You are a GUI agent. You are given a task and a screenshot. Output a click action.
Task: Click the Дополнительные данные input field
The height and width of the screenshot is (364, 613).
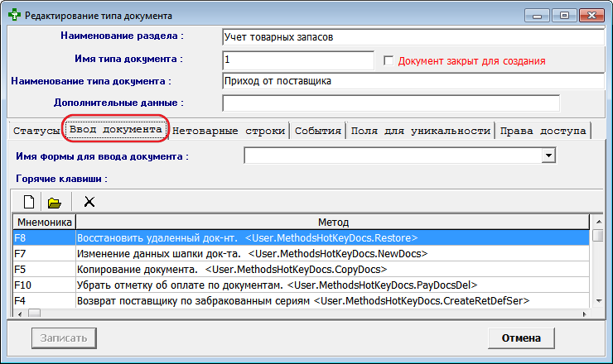(x=391, y=103)
